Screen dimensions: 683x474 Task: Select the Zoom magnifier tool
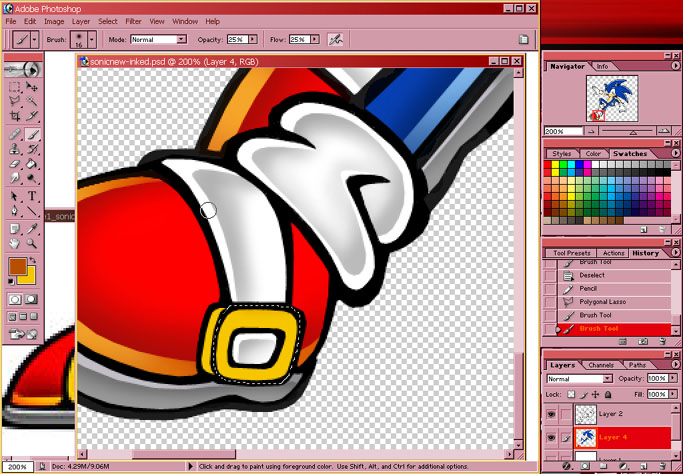(x=31, y=244)
